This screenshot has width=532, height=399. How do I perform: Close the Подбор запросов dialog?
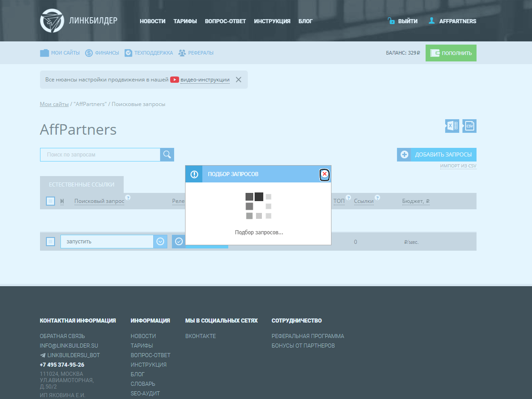[x=324, y=174]
